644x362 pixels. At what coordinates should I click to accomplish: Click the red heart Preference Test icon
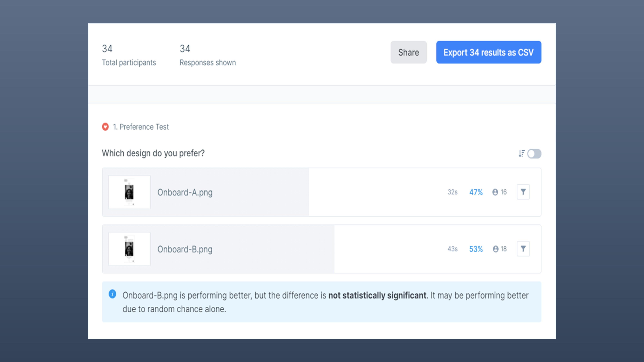click(105, 127)
